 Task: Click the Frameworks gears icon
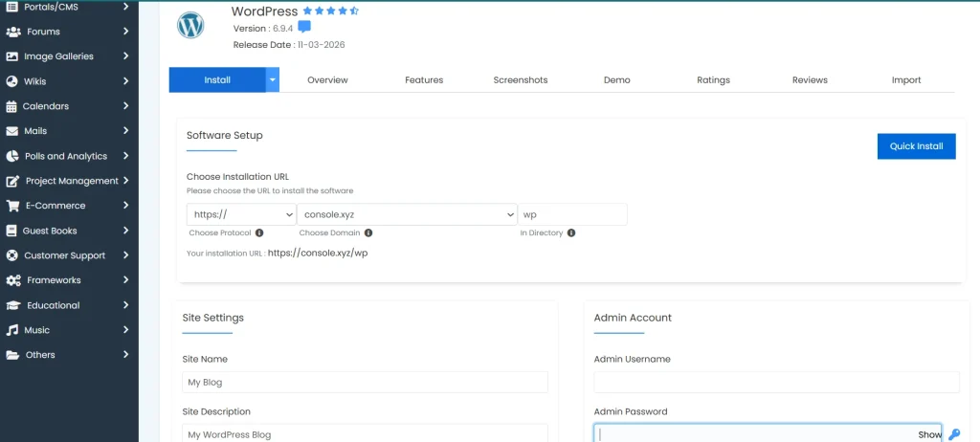[x=13, y=280]
